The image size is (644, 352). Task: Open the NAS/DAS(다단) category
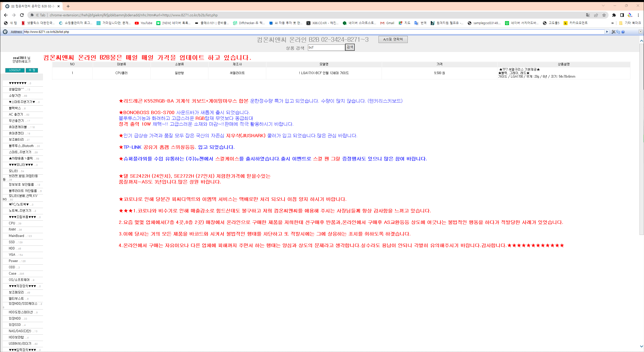point(20,331)
